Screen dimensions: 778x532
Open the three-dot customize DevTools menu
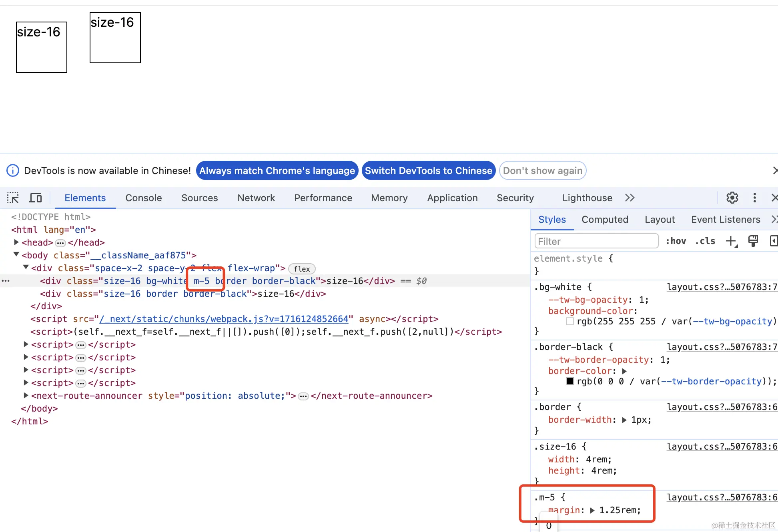click(x=755, y=198)
